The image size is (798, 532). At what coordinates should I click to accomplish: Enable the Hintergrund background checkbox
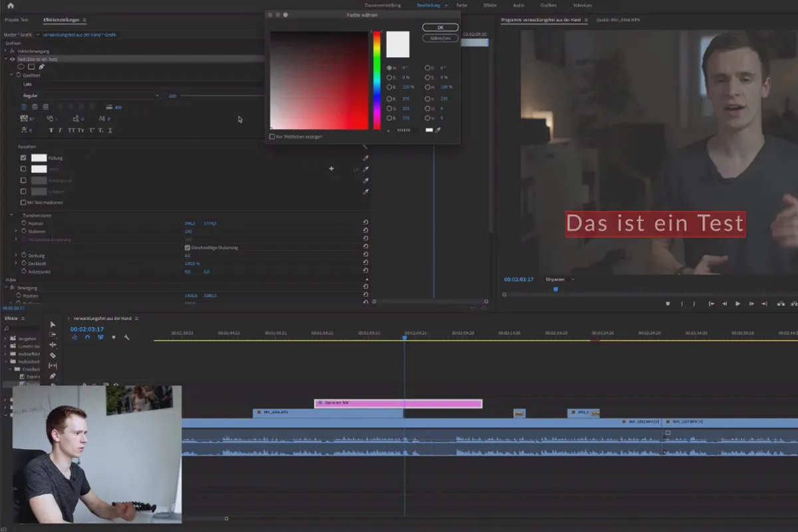23,180
